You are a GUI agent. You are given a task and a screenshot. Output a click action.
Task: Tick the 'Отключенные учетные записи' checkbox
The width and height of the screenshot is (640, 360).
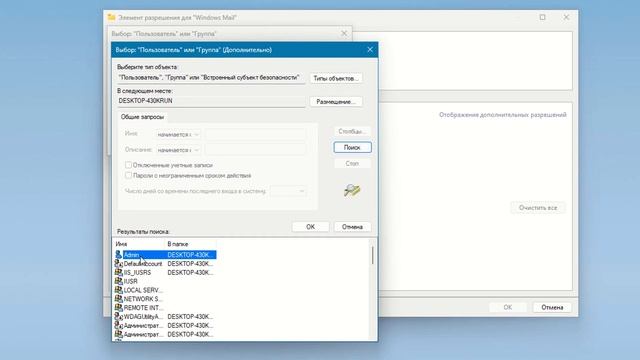pos(128,165)
